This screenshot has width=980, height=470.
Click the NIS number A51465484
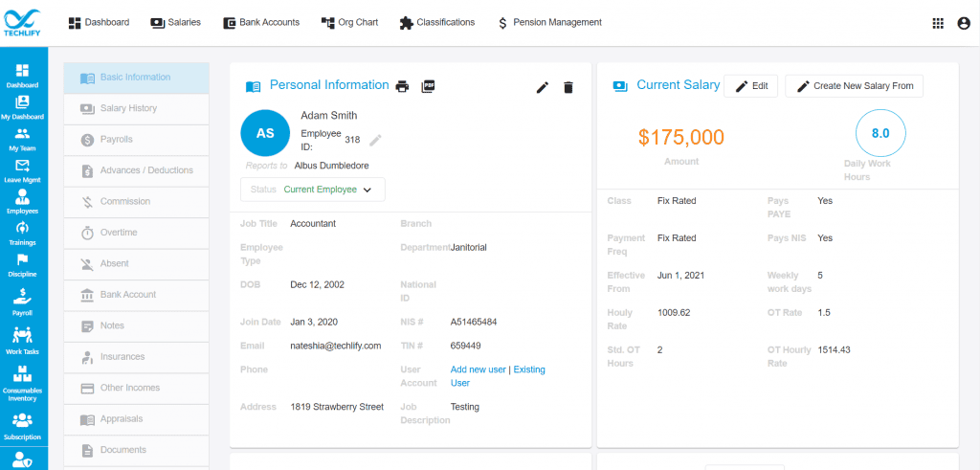pyautogui.click(x=474, y=322)
